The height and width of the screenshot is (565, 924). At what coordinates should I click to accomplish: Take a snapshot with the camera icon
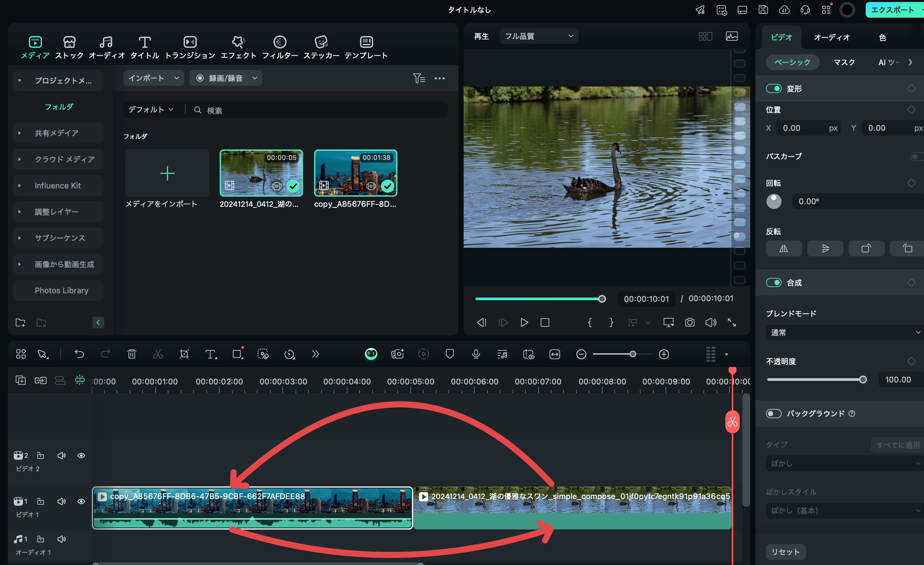coord(690,322)
